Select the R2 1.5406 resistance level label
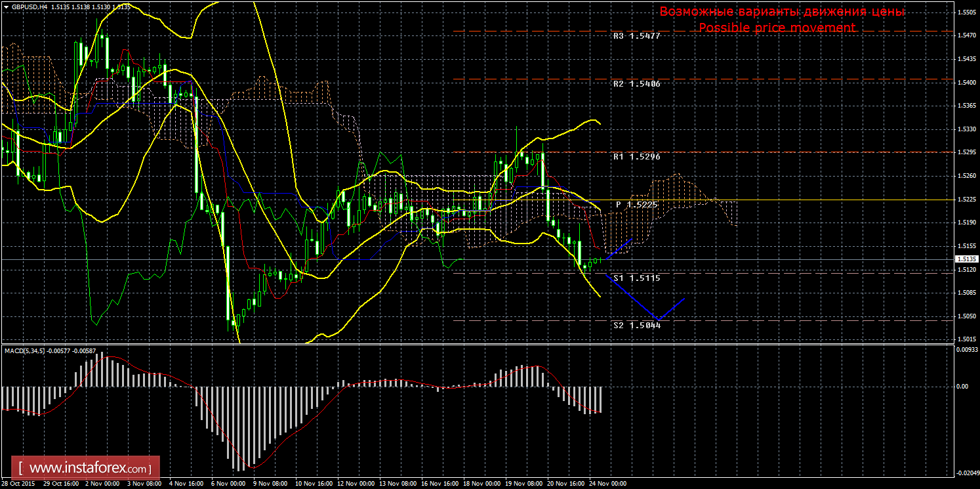Viewport: 980px width, 489px height. pos(636,84)
